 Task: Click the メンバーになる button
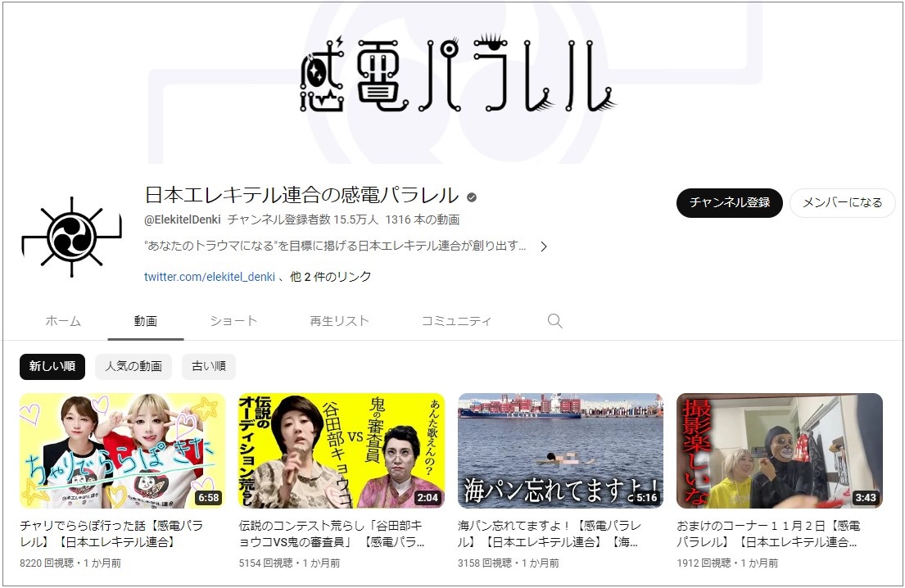click(x=843, y=202)
